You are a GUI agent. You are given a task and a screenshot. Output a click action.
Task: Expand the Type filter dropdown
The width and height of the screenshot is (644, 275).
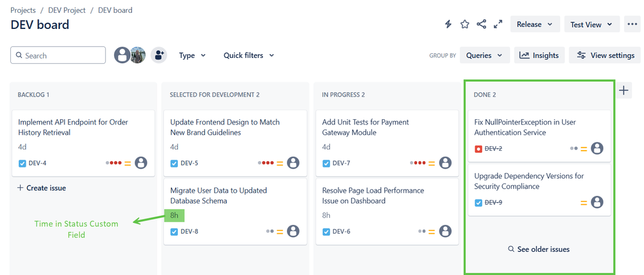pyautogui.click(x=192, y=55)
